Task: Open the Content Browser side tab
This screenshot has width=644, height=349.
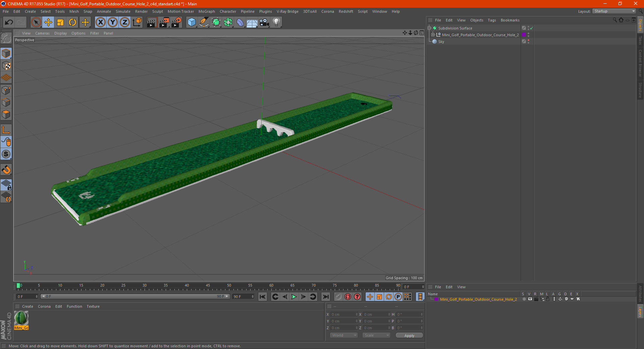Action: 640,63
